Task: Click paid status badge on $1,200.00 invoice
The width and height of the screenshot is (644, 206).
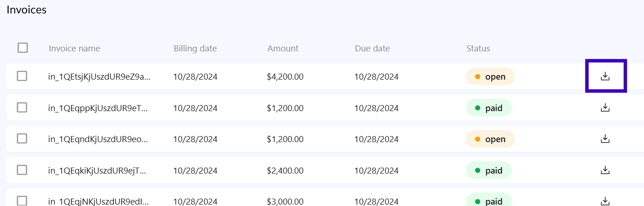Action: click(489, 108)
